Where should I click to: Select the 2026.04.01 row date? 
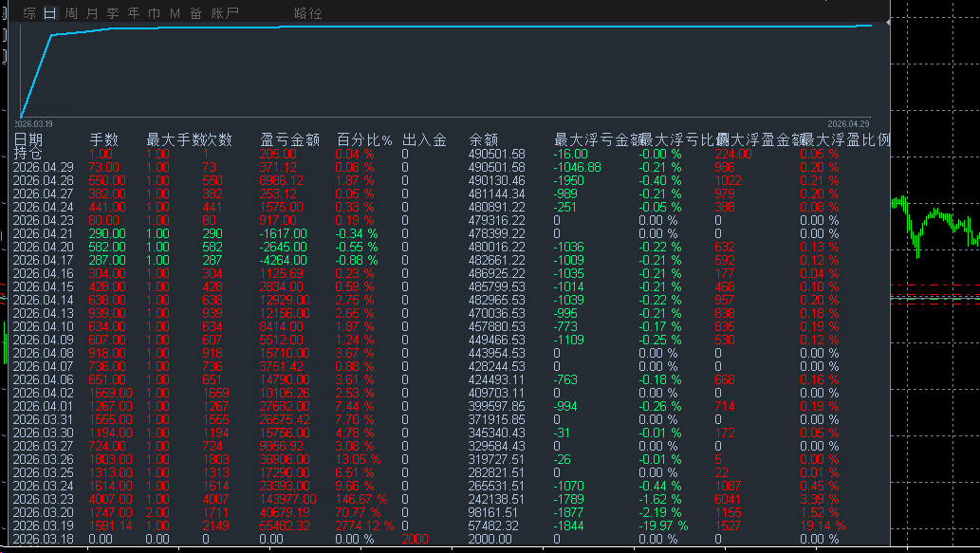pos(43,406)
